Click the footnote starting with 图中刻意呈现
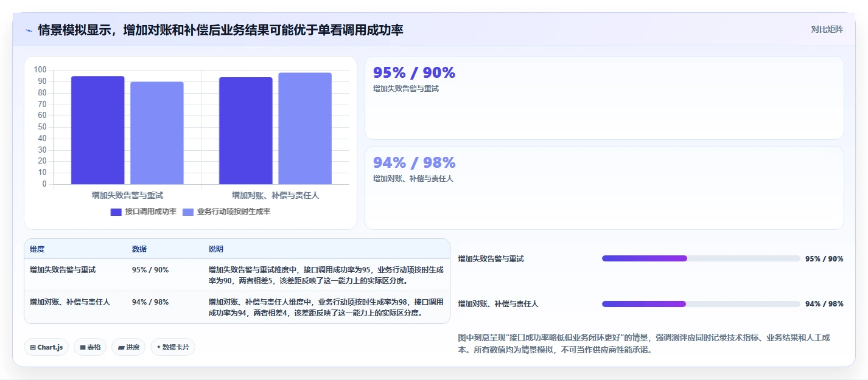This screenshot has width=868, height=380. 645,344
